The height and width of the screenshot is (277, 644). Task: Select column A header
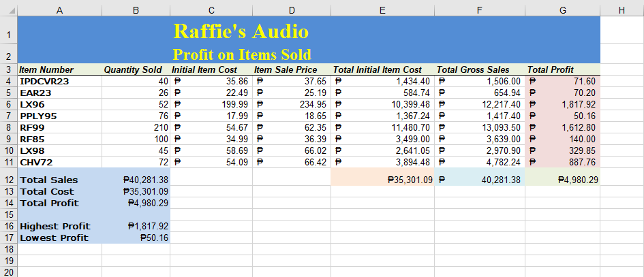point(60,11)
